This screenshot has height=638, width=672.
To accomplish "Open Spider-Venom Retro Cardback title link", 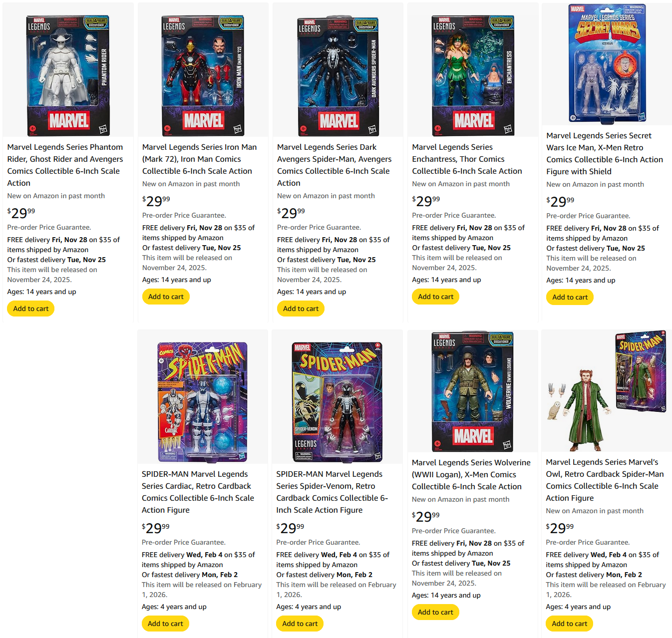I will [x=332, y=492].
